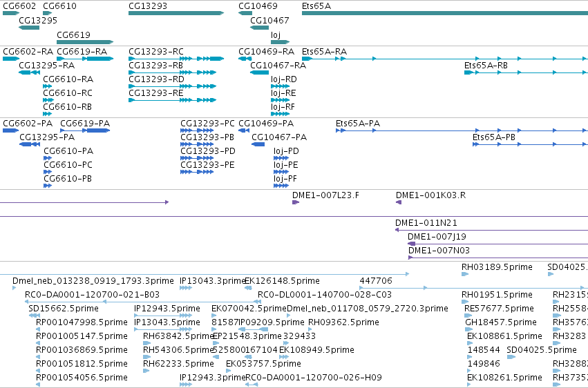Image resolution: width=588 pixels, height=388 pixels.
Task: Click the RH63842.5prime EST label
Action: point(178,336)
